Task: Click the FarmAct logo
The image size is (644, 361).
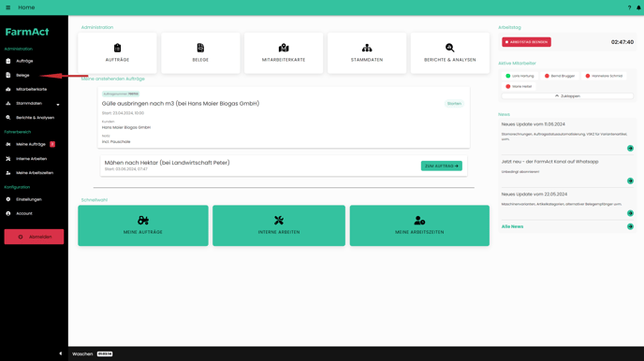Action: [27, 32]
